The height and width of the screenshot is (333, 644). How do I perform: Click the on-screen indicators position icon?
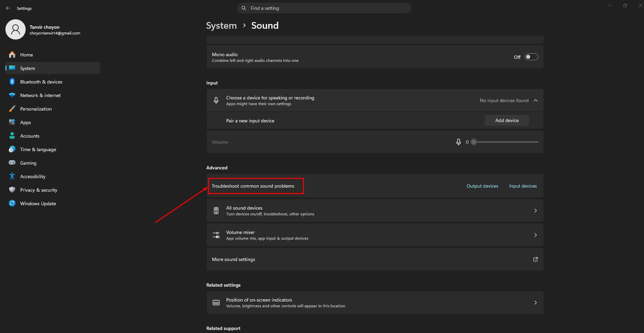pos(216,303)
